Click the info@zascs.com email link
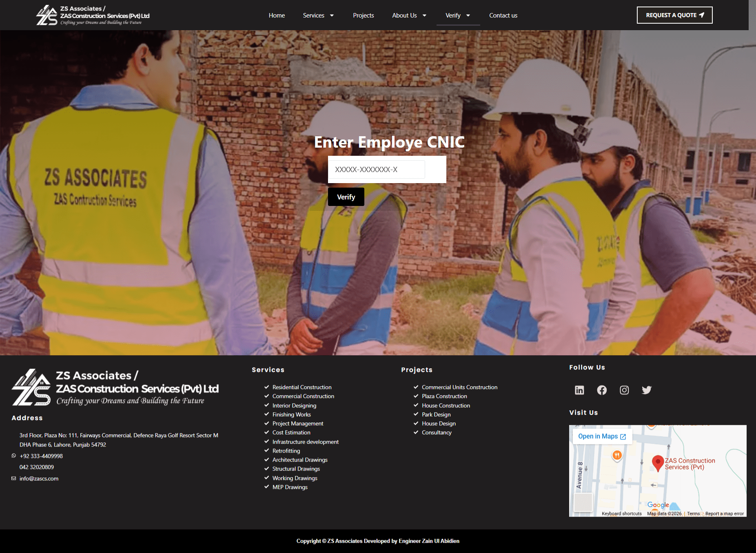Screen dimensions: 756x553 [39, 478]
